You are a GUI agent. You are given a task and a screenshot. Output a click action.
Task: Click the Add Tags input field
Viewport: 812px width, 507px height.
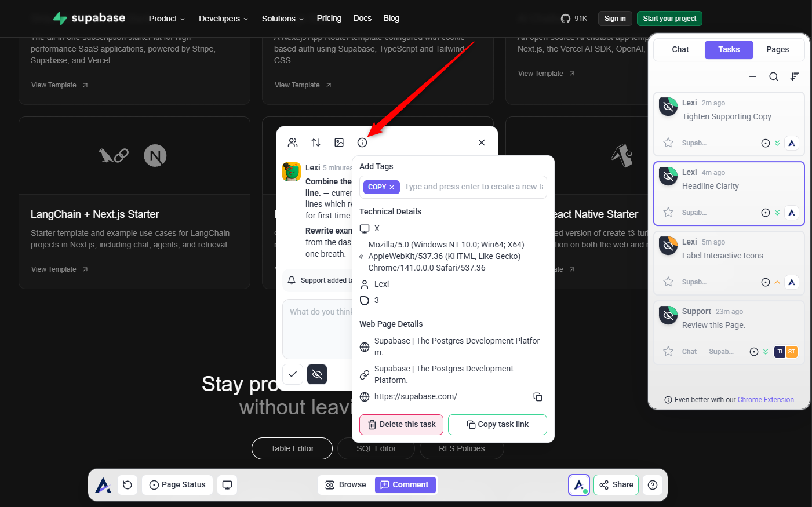click(472, 187)
